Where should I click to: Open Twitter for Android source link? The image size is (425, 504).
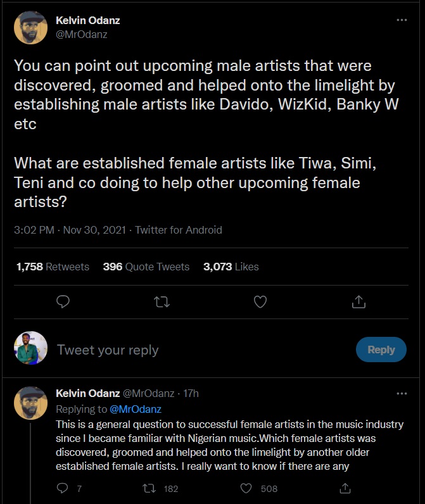179,230
